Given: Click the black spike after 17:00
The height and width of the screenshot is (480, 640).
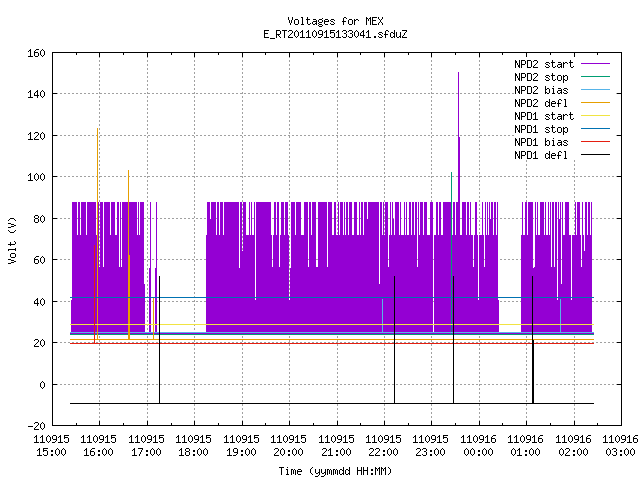Looking at the screenshot, I should [160, 340].
